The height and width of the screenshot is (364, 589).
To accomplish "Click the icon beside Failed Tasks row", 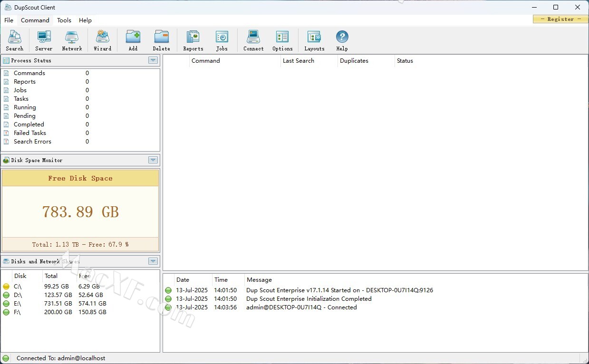I will click(x=6, y=133).
